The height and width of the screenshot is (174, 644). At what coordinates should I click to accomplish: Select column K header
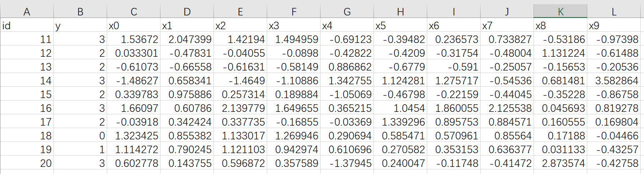point(561,13)
